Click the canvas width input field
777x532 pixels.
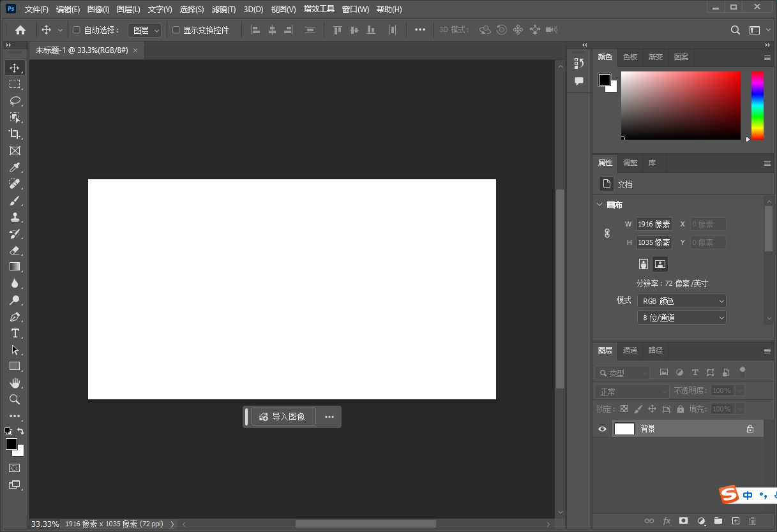(x=654, y=223)
